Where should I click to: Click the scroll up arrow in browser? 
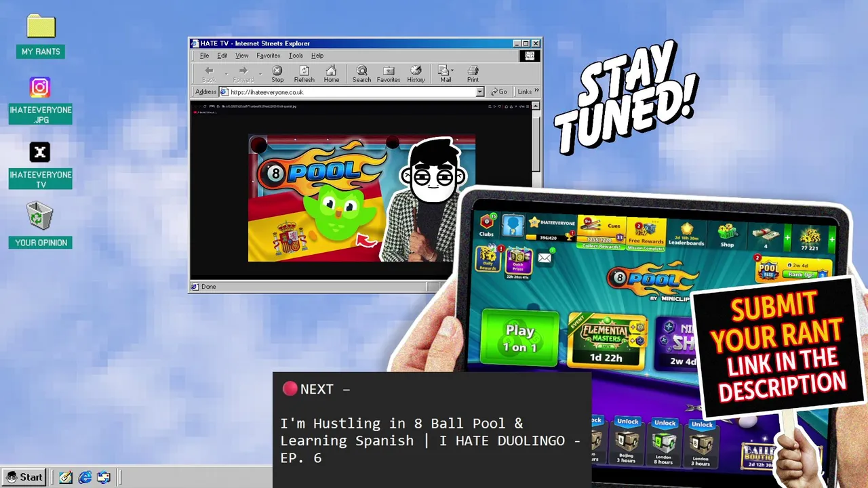536,106
